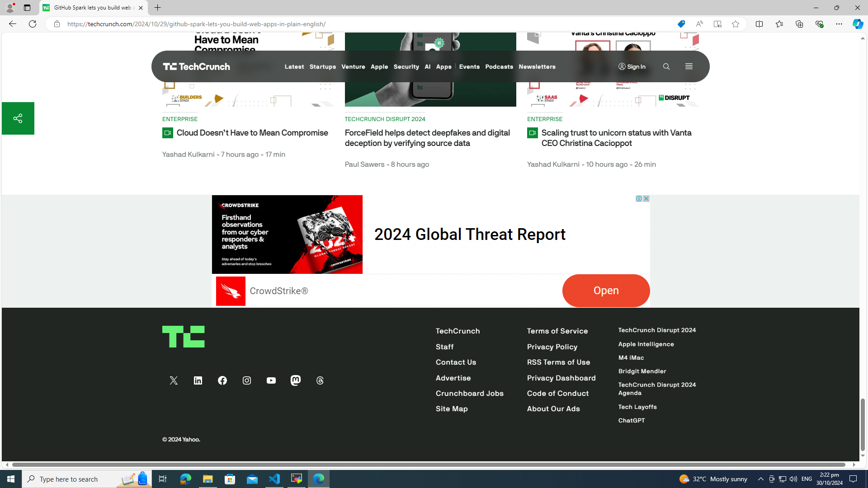Open Tech Layoffs footer link
The width and height of the screenshot is (868, 488).
coord(637,407)
